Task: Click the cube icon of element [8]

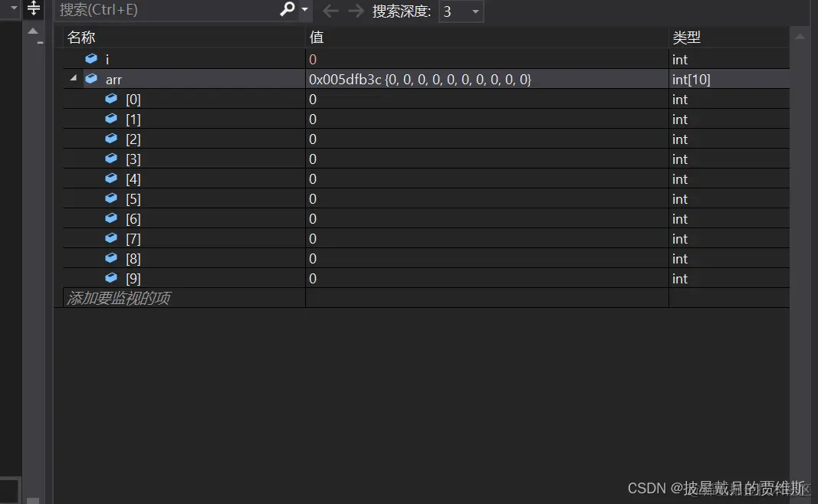Action: (111, 257)
